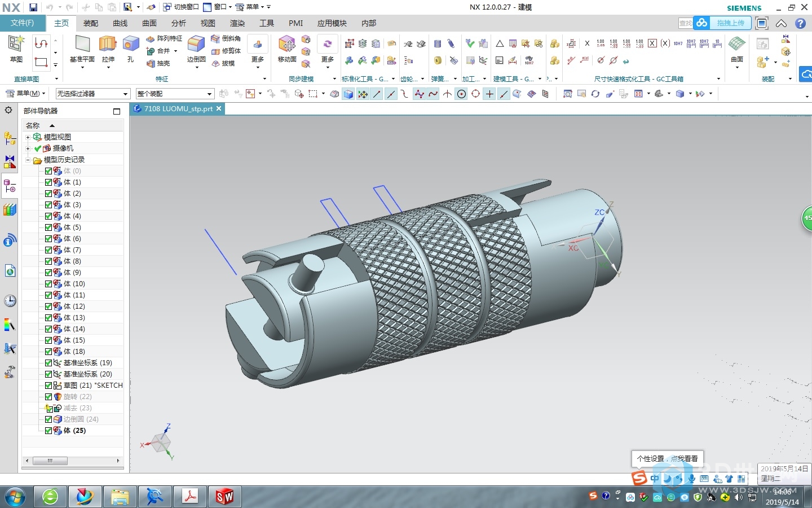Open the 合并 dropdown arrow
The image size is (812, 508).
coord(175,51)
